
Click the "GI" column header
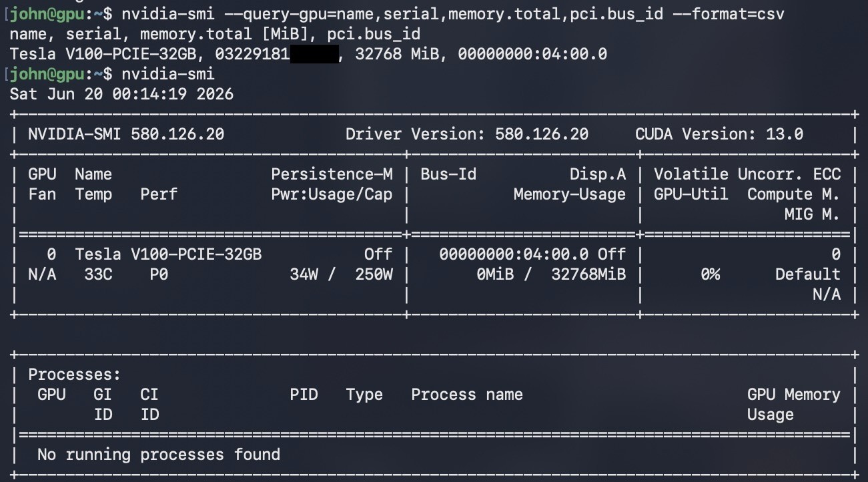[103, 394]
